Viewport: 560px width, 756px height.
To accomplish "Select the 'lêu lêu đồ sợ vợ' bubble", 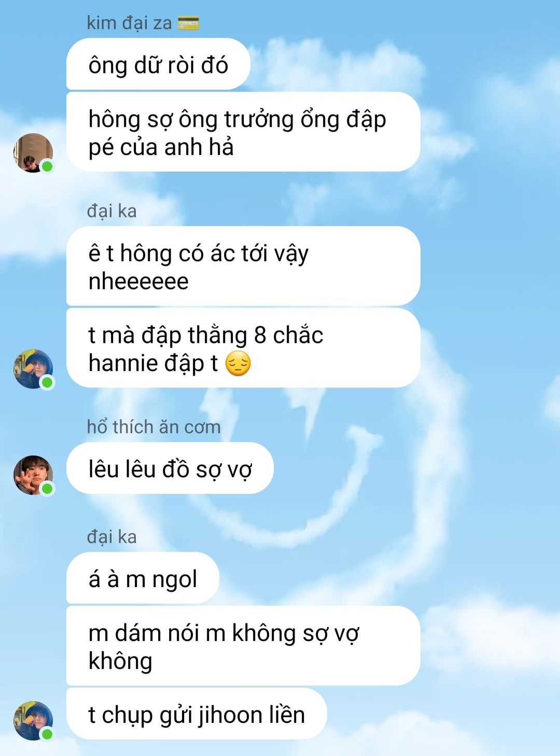I will pyautogui.click(x=170, y=468).
